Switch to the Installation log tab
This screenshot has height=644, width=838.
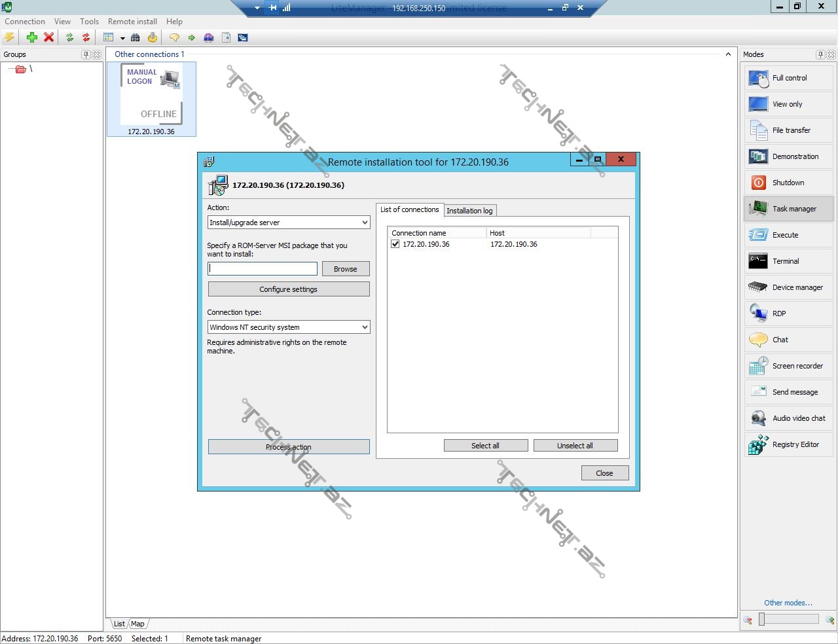click(469, 211)
